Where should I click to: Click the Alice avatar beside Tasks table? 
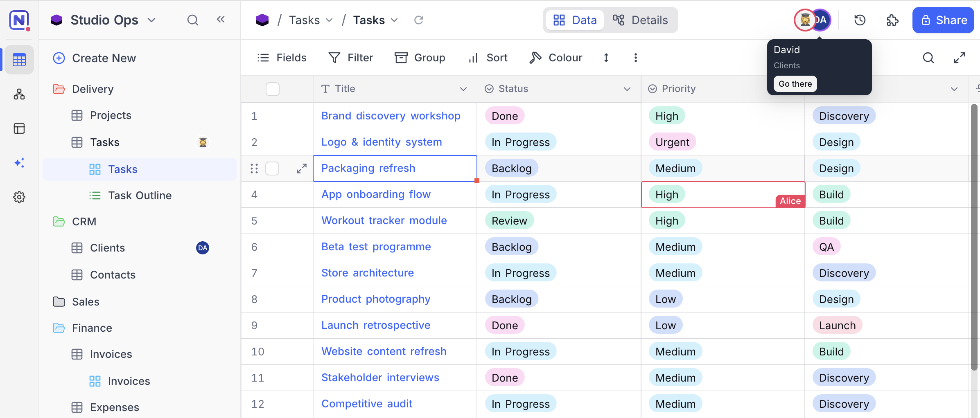click(203, 142)
